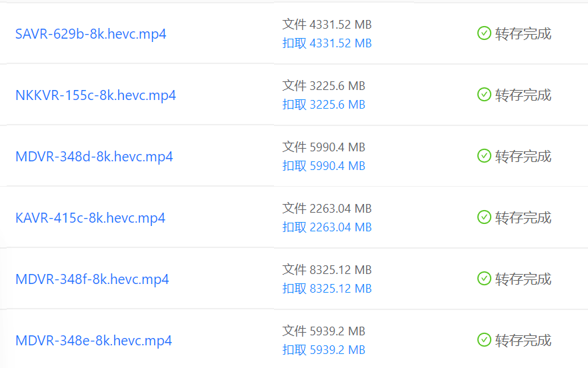Open NKKVR-155c-8k.hevc.mp4 file link
Viewport: 588px width, 368px height.
[x=95, y=95]
